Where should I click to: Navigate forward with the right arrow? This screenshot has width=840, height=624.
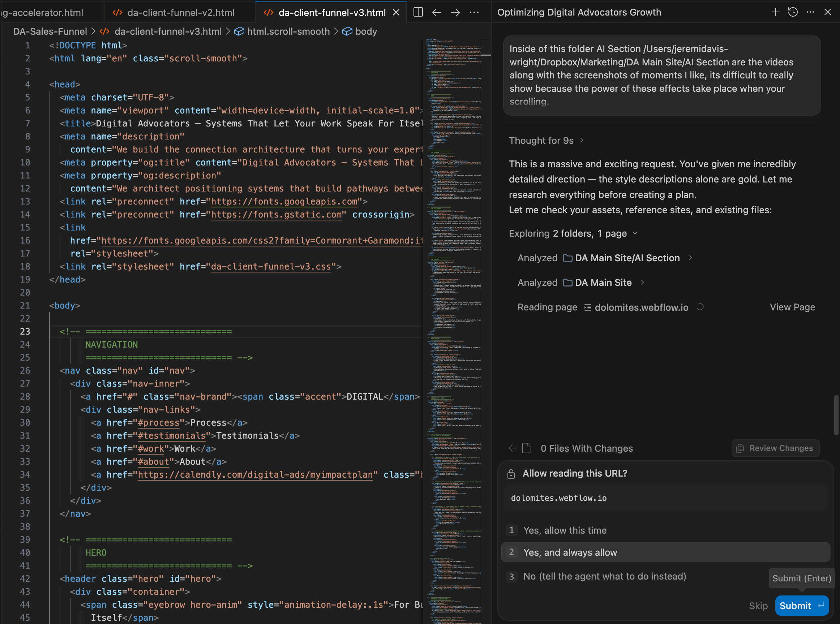(x=455, y=12)
